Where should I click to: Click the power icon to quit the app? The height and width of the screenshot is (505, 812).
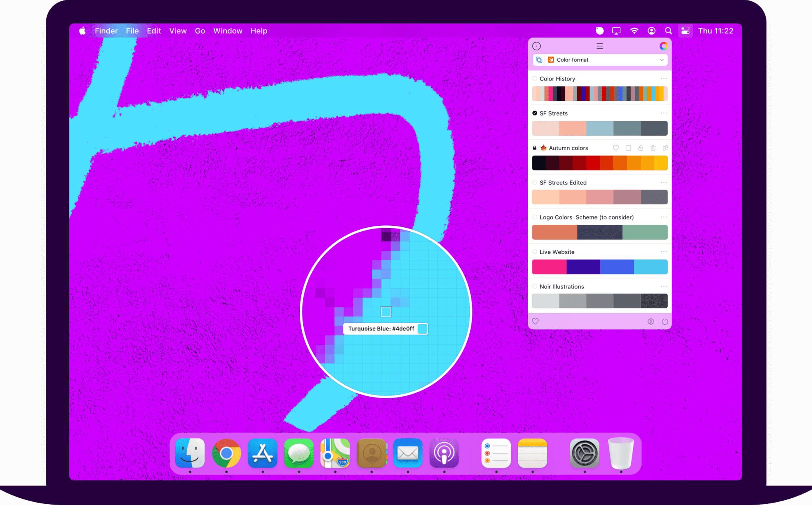[x=665, y=321]
